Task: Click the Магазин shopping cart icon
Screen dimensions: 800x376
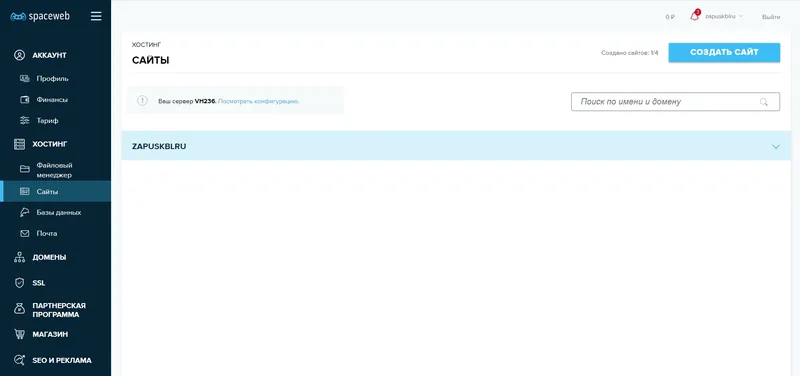Action: point(19,334)
